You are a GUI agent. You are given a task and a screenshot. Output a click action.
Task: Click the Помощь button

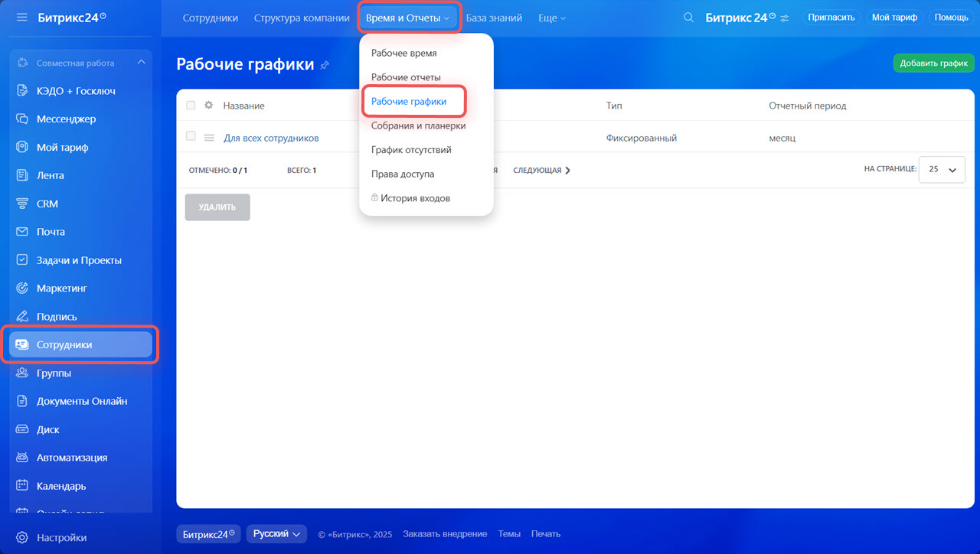point(951,17)
